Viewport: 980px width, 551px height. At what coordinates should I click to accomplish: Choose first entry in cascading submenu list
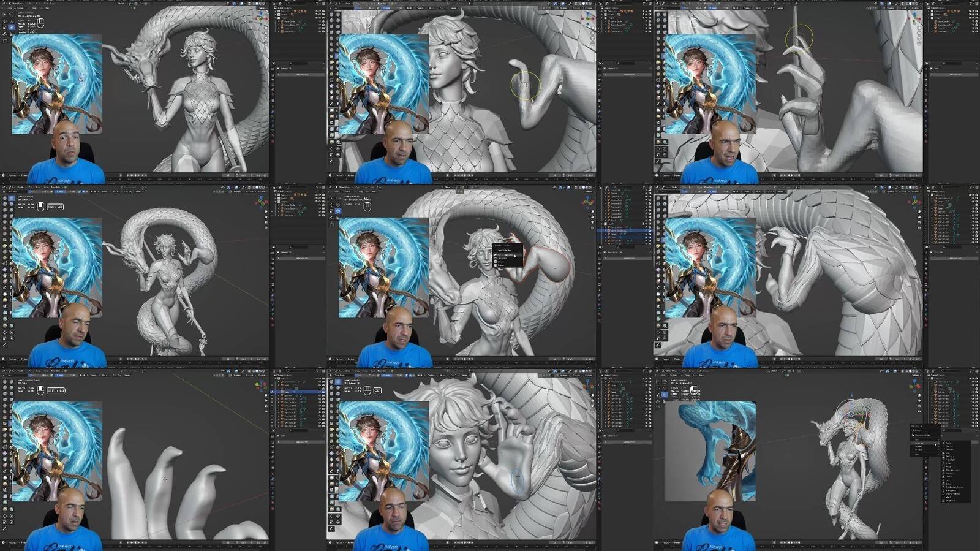957,443
